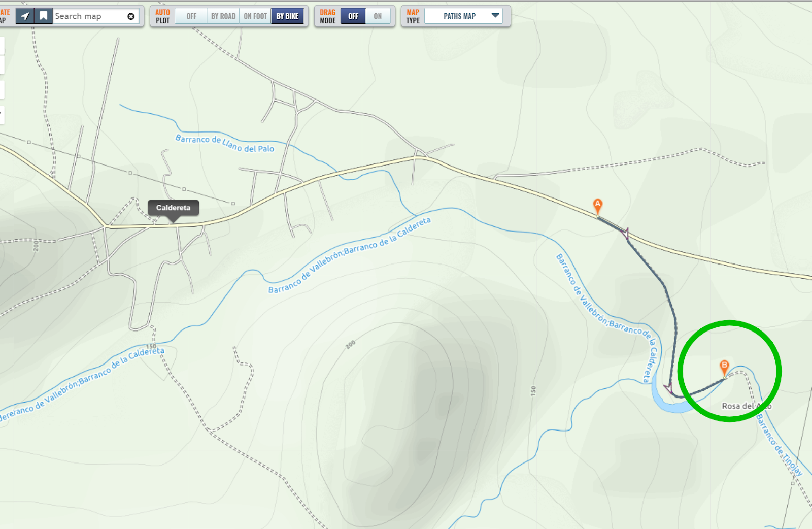Click the locate-me arrow icon

click(x=25, y=16)
